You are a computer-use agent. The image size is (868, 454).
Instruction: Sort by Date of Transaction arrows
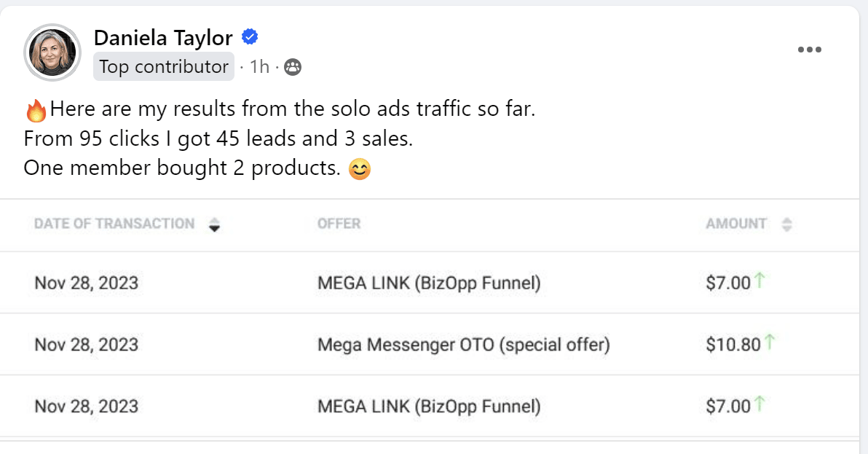coord(213,224)
